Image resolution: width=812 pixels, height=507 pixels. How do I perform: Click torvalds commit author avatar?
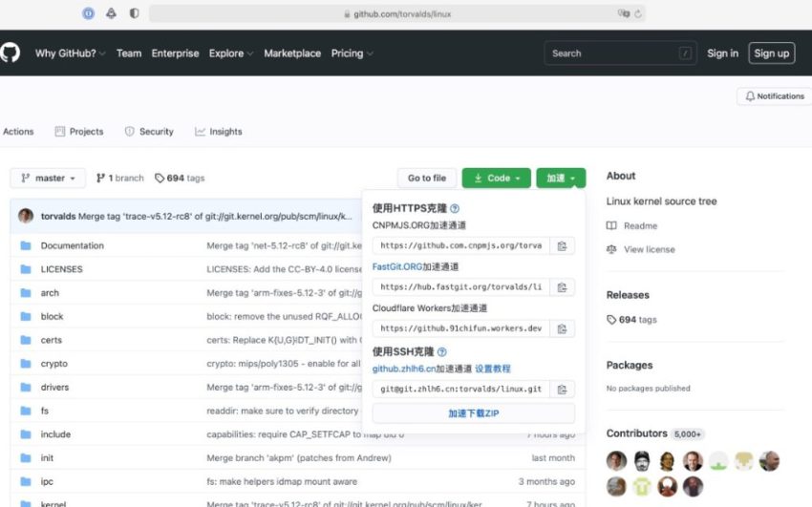click(26, 216)
